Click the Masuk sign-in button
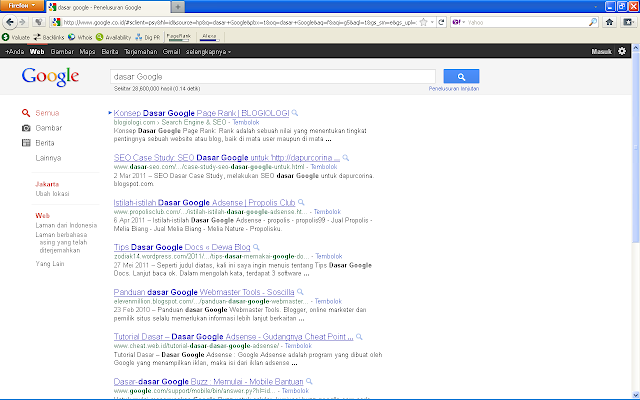The width and height of the screenshot is (640, 400). point(601,51)
